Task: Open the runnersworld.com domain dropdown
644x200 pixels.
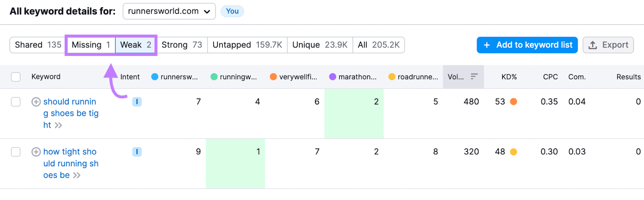Action: click(x=169, y=11)
